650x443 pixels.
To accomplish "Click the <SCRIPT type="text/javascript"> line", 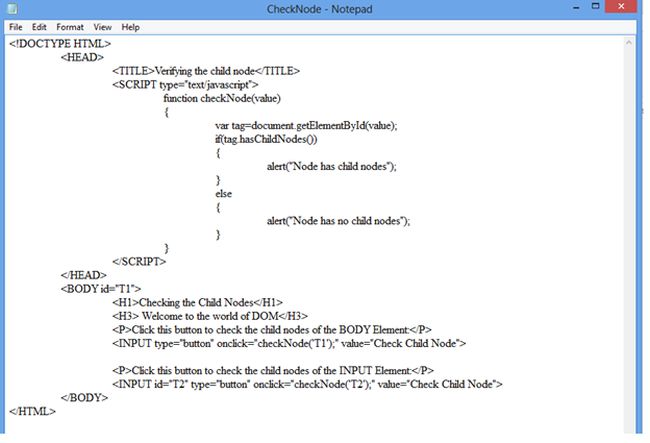I will point(185,85).
